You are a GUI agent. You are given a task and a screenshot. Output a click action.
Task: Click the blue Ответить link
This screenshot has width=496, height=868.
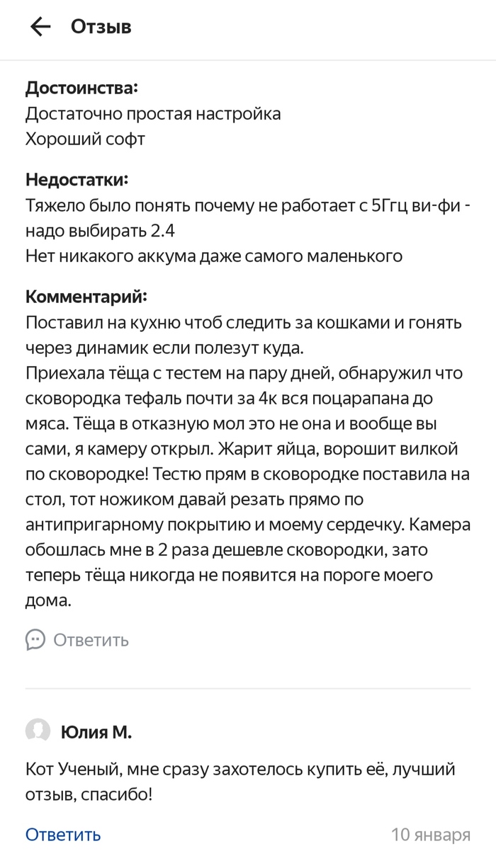click(x=63, y=835)
